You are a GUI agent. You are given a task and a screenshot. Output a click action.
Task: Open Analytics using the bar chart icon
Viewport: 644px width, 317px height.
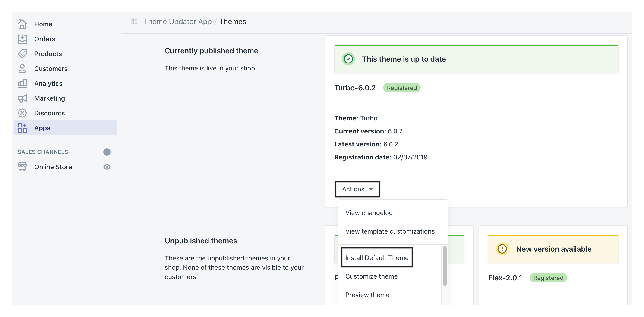[x=22, y=83]
